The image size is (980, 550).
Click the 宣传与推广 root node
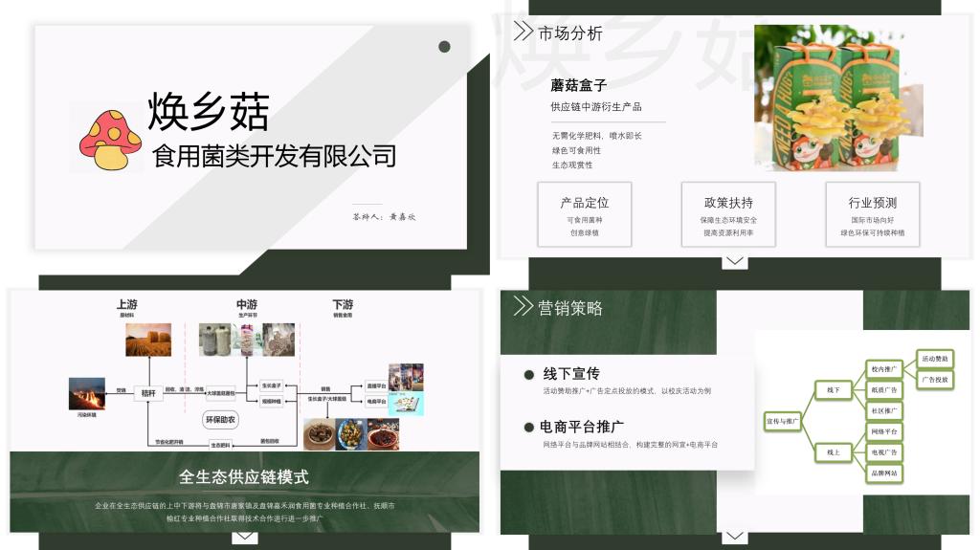(x=782, y=421)
